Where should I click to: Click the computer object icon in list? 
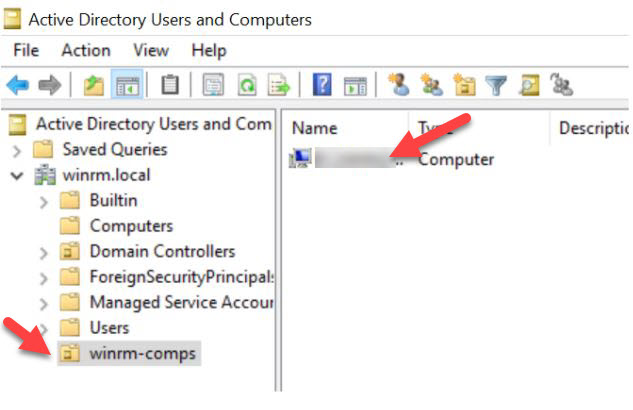click(x=300, y=158)
